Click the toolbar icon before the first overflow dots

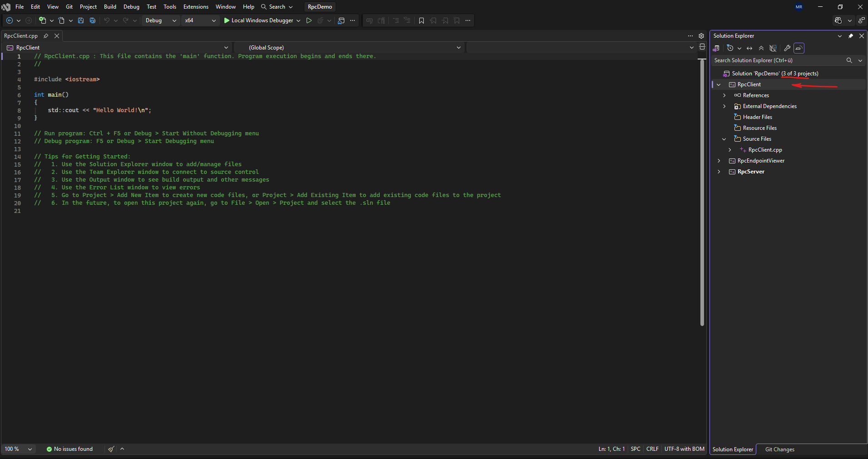pyautogui.click(x=342, y=20)
